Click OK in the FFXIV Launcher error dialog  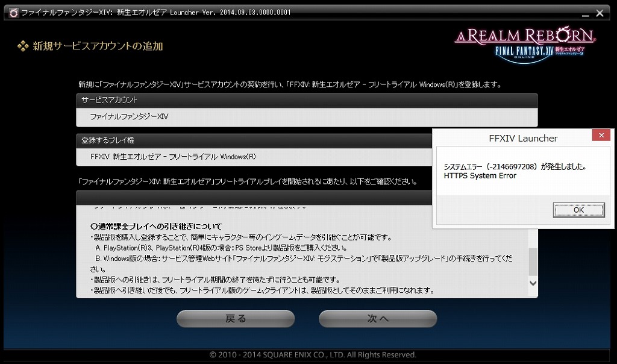578,210
